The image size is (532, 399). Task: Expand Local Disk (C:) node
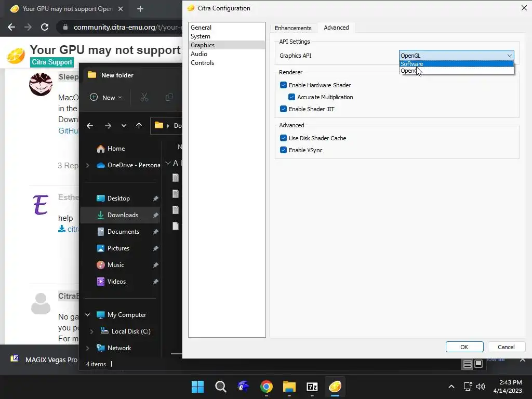[91, 331]
